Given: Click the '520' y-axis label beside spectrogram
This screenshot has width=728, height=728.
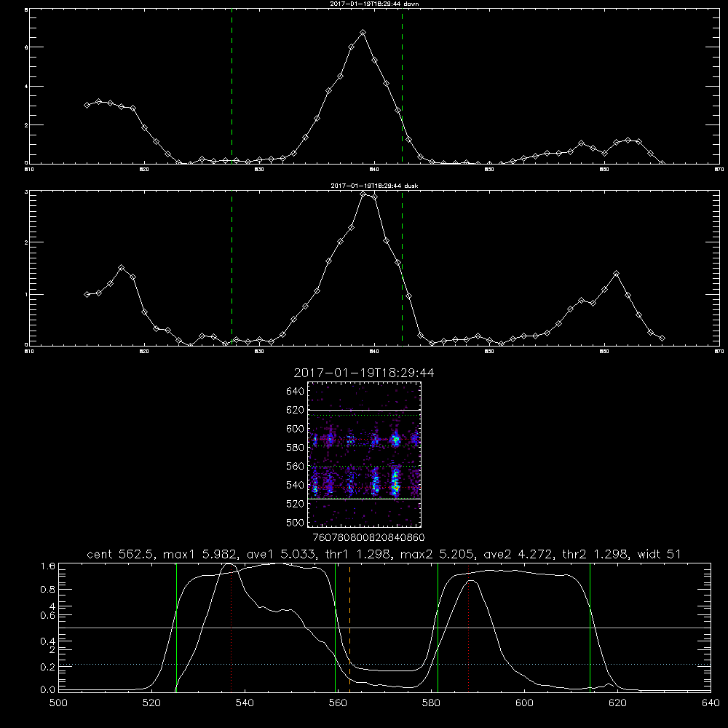Looking at the screenshot, I should coord(296,504).
